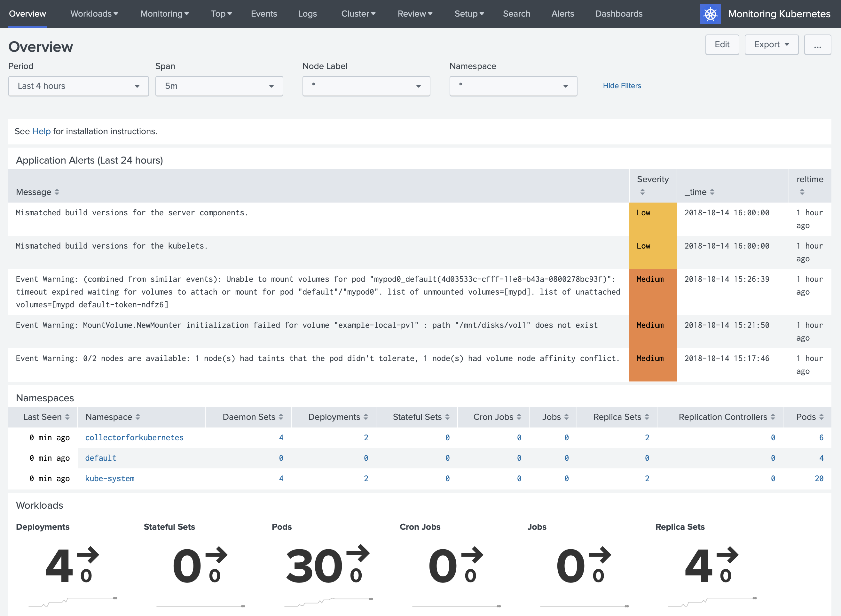
Task: Select the Period dropdown Last 4 hours
Action: (78, 86)
